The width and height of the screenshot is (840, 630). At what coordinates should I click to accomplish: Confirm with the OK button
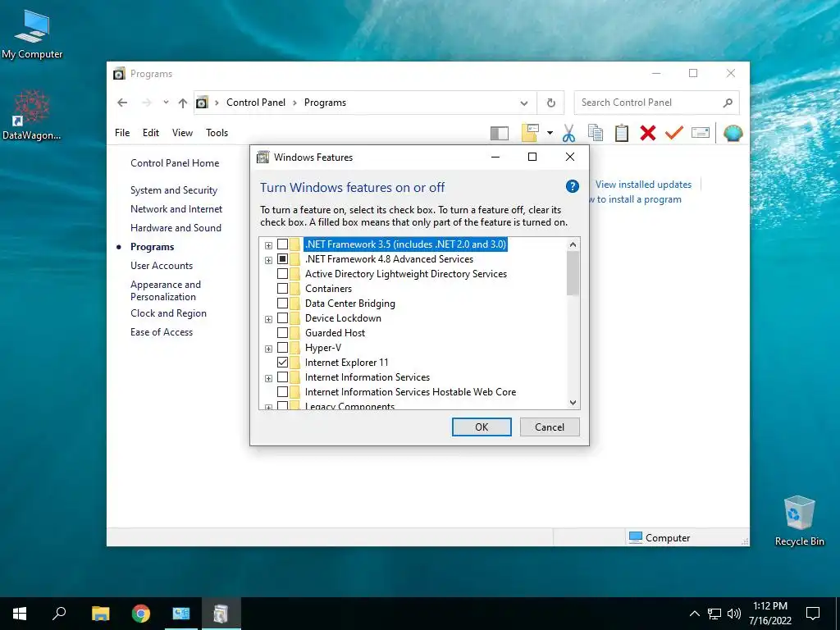pos(482,427)
